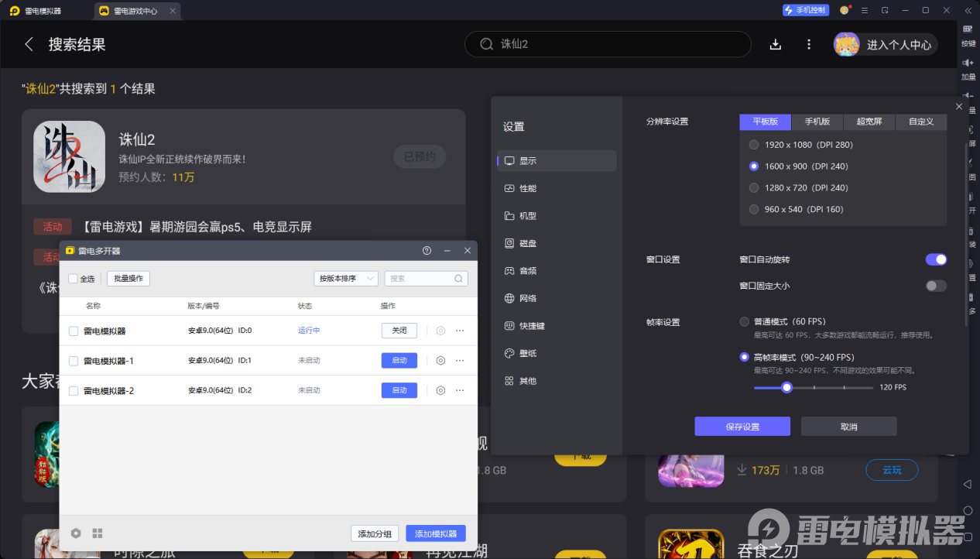The width and height of the screenshot is (980, 559).
Task: Click the help question mark in 雷电多开器
Action: (x=427, y=250)
